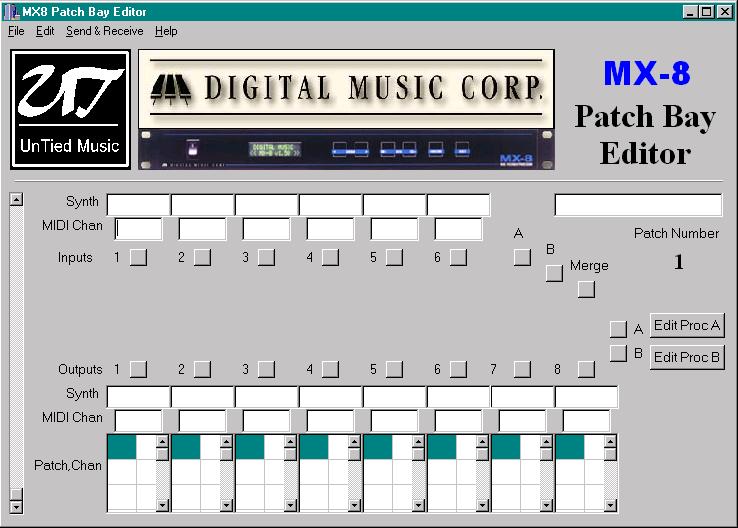Click the output 2 MIDI Chan field

pyautogui.click(x=202, y=421)
